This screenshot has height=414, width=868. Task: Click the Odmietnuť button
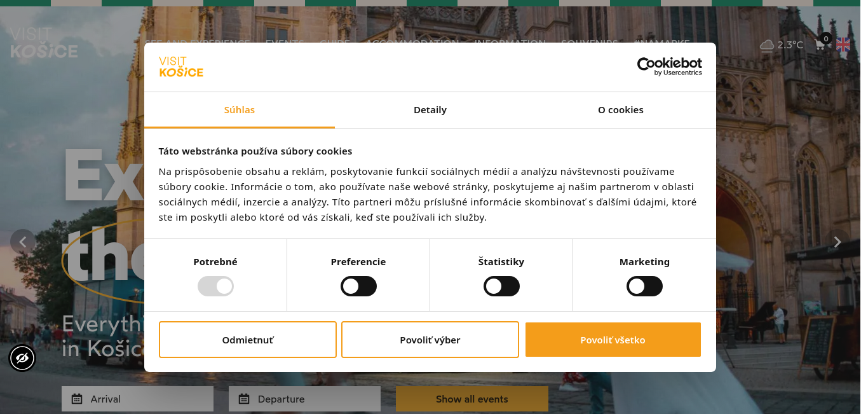click(248, 340)
